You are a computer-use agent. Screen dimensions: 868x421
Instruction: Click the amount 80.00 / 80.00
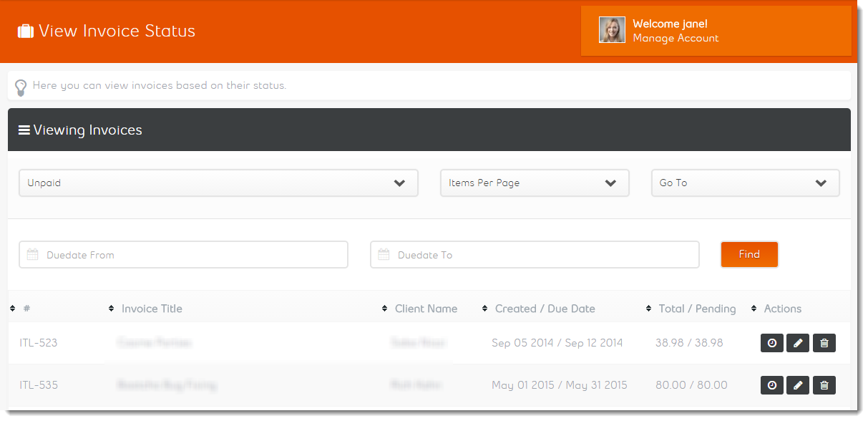point(691,385)
